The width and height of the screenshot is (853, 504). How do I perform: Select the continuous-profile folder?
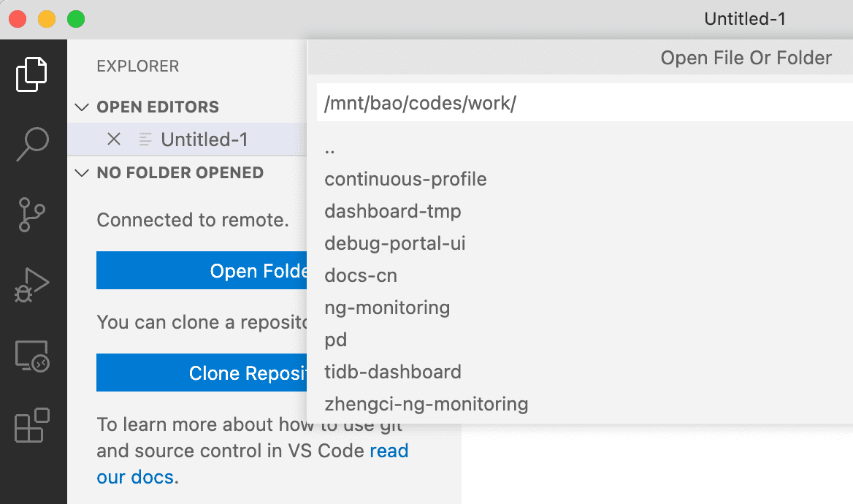(x=405, y=179)
